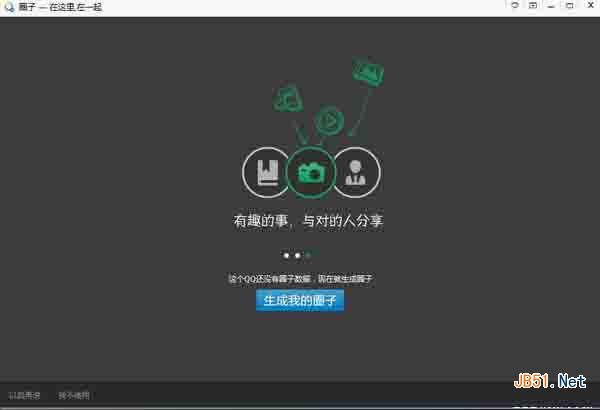Select the green camera icon circle

point(311,173)
